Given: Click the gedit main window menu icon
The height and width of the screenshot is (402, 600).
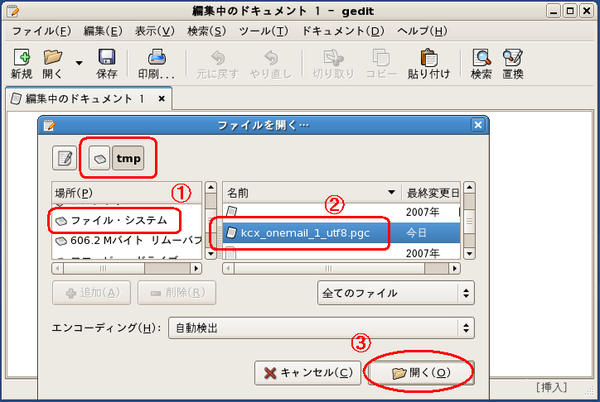Looking at the screenshot, I should tap(13, 11).
